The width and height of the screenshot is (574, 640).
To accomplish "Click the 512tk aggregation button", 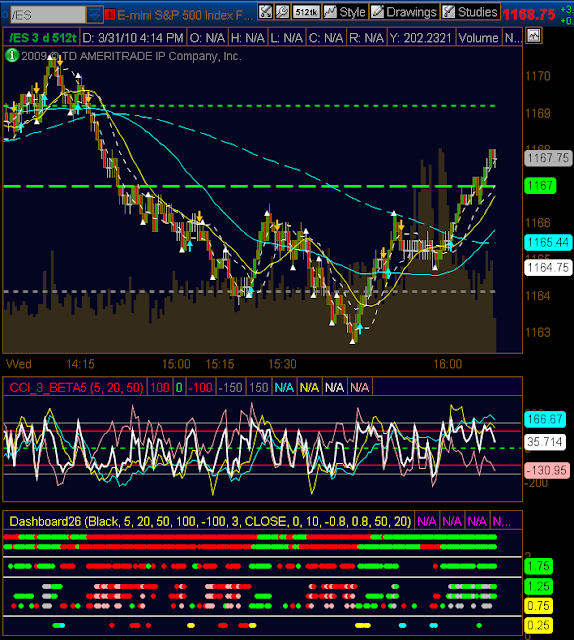I will 306,12.
